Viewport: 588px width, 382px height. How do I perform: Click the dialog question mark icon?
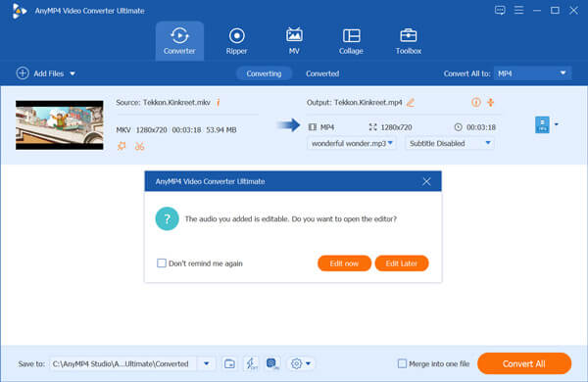(x=167, y=218)
